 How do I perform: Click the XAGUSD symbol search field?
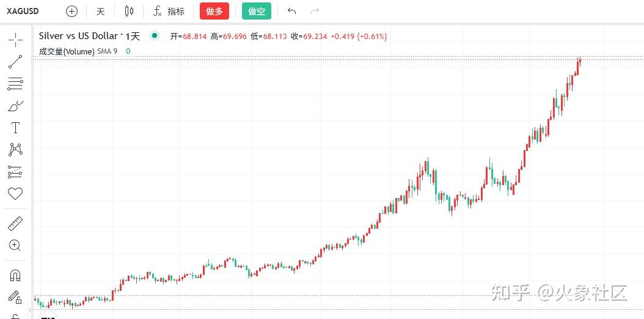tap(24, 11)
